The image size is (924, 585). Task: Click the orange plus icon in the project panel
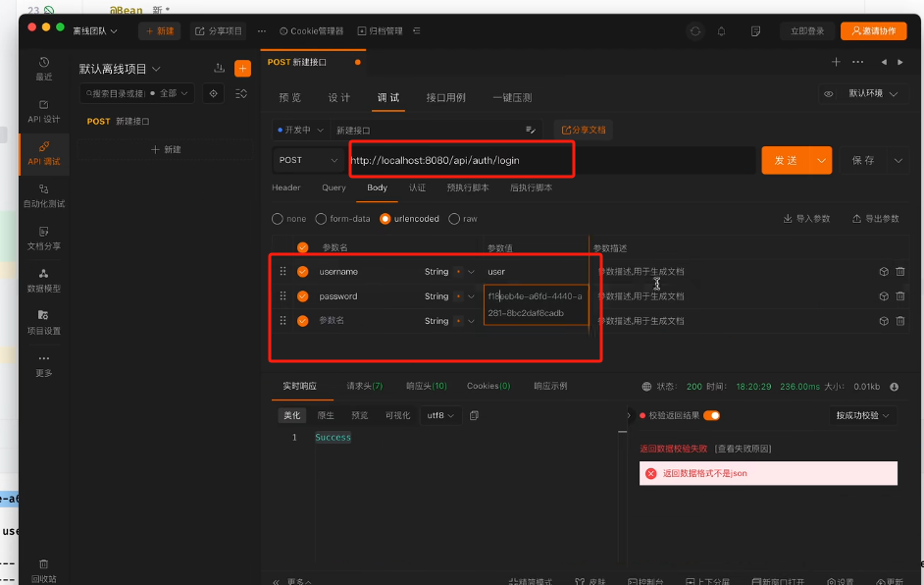coord(242,69)
